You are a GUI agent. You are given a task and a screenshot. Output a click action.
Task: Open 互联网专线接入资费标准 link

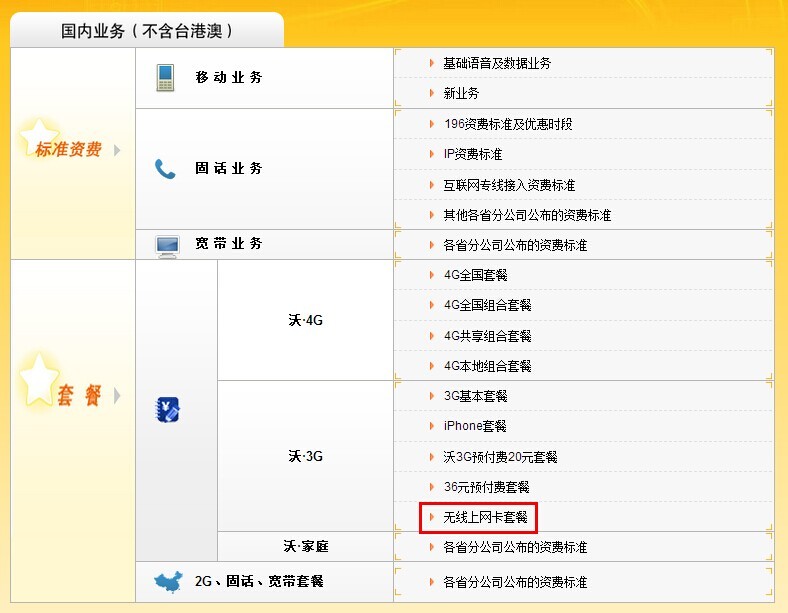509,185
